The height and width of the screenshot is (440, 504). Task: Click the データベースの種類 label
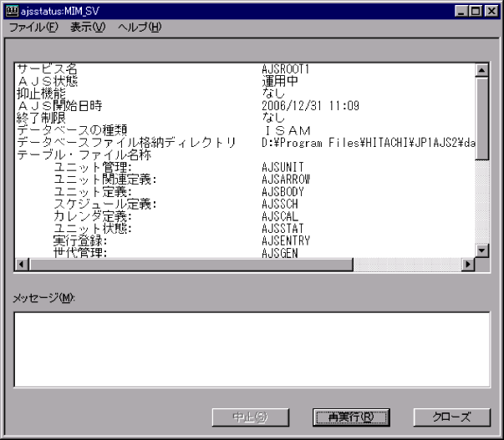[72, 130]
